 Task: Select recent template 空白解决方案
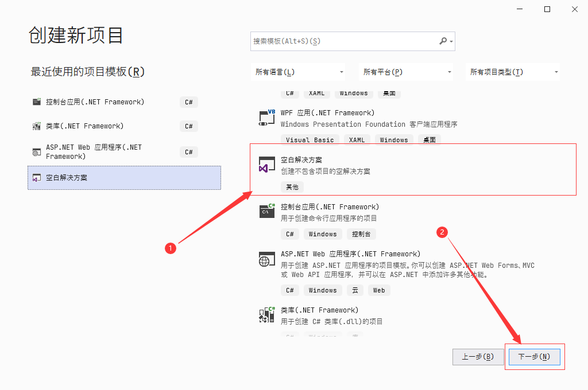(124, 178)
